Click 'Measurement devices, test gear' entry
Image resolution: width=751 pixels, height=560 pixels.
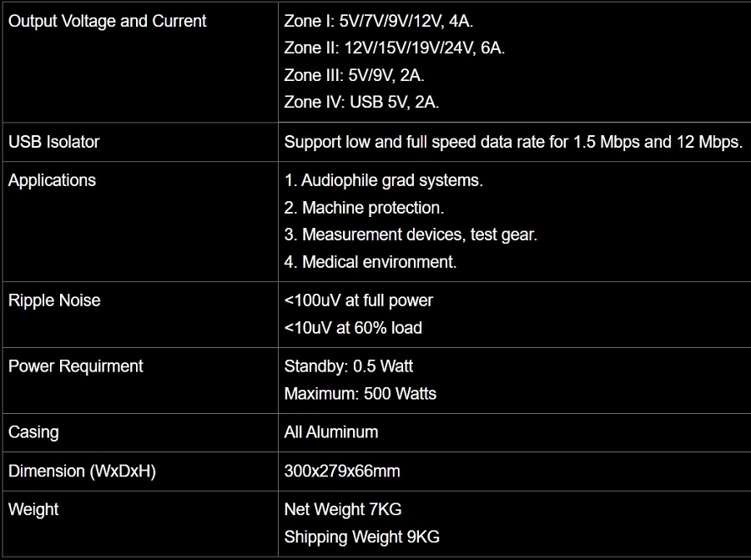(x=411, y=235)
